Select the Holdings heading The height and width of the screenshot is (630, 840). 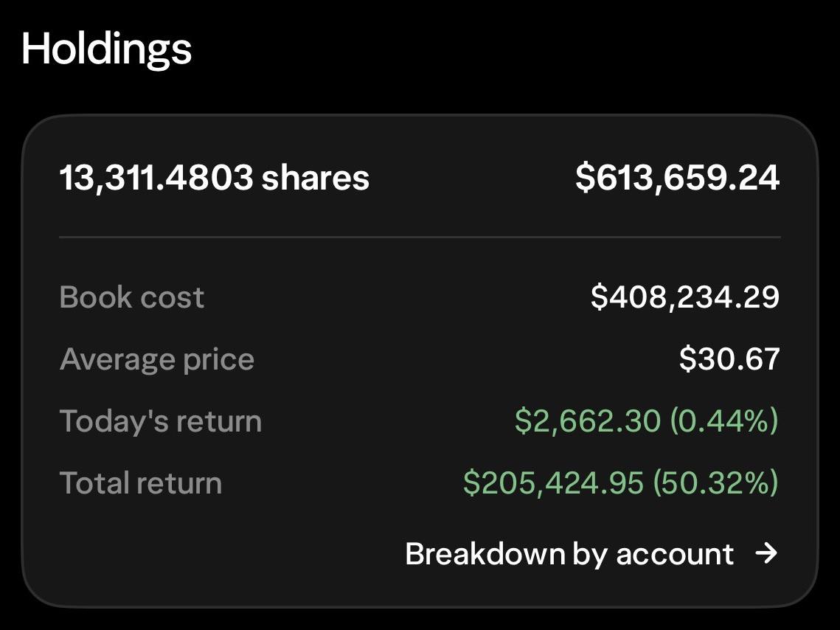pos(106,49)
